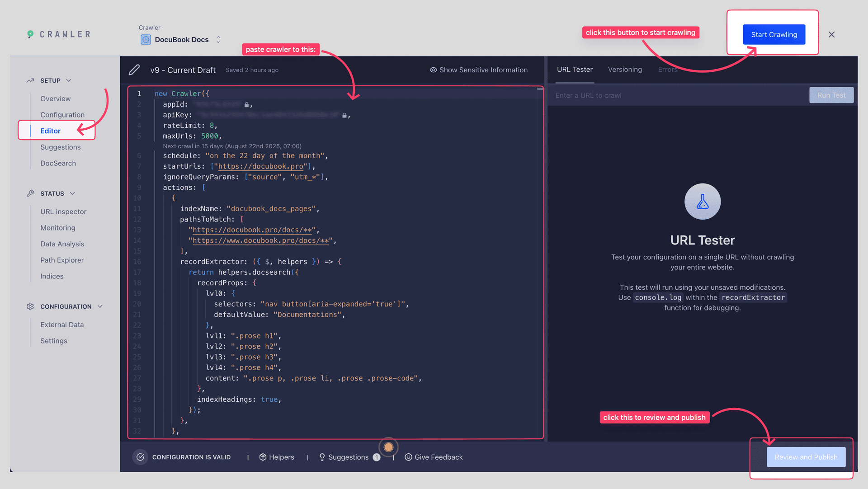Expand the CONFIGURATION section chevron

[100, 306]
